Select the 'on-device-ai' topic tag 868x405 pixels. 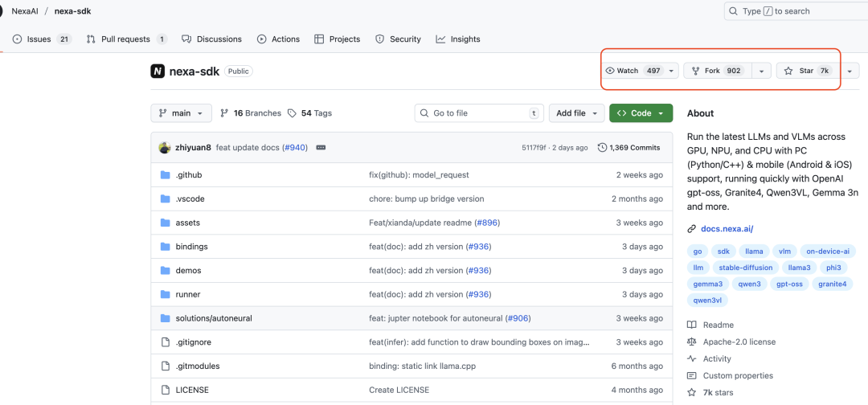828,252
